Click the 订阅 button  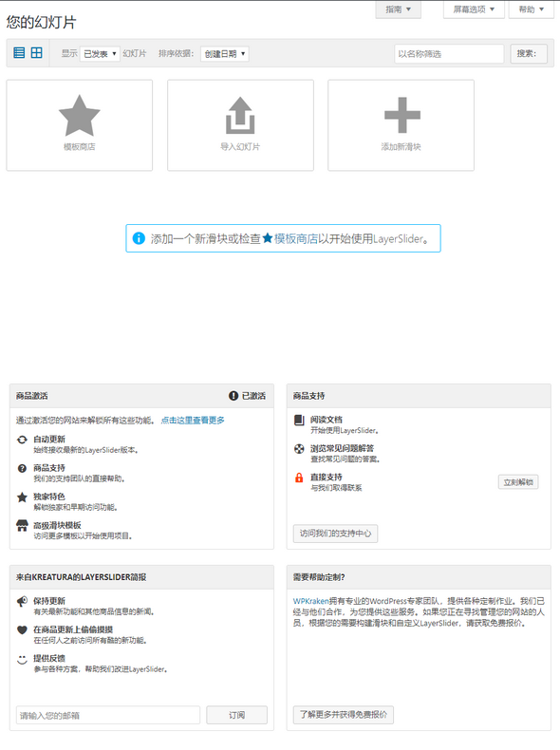click(x=236, y=715)
